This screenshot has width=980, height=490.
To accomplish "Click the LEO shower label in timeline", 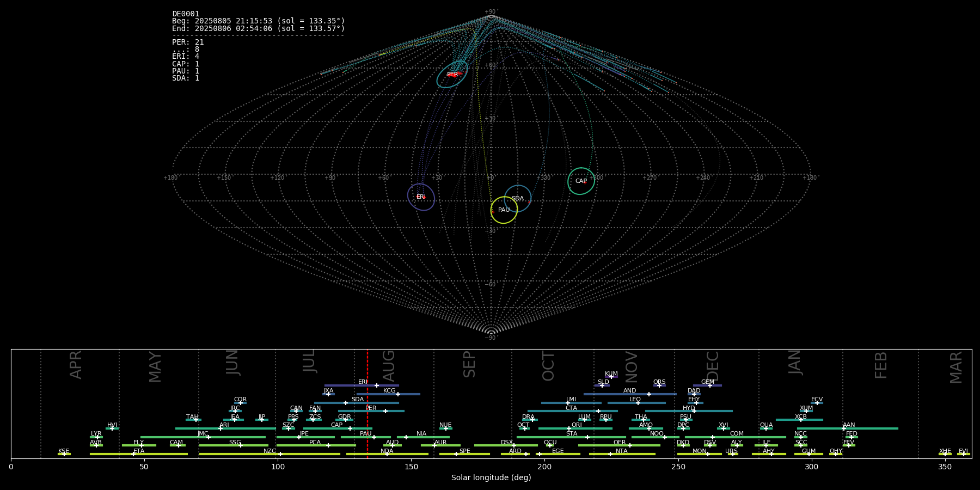I will (635, 400).
